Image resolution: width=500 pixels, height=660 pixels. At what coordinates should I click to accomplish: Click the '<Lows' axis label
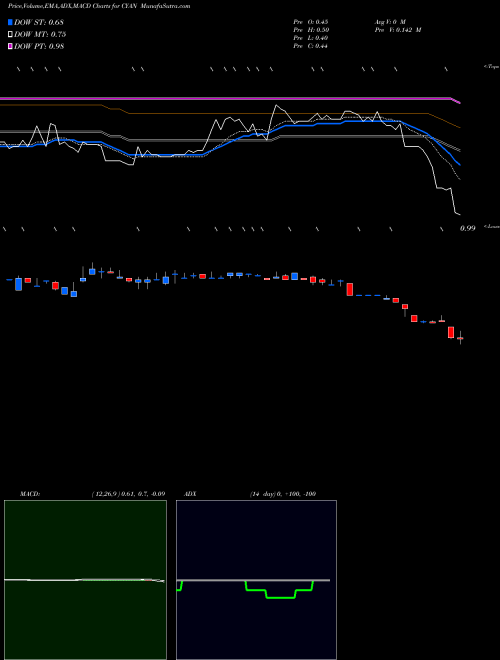coord(492,226)
